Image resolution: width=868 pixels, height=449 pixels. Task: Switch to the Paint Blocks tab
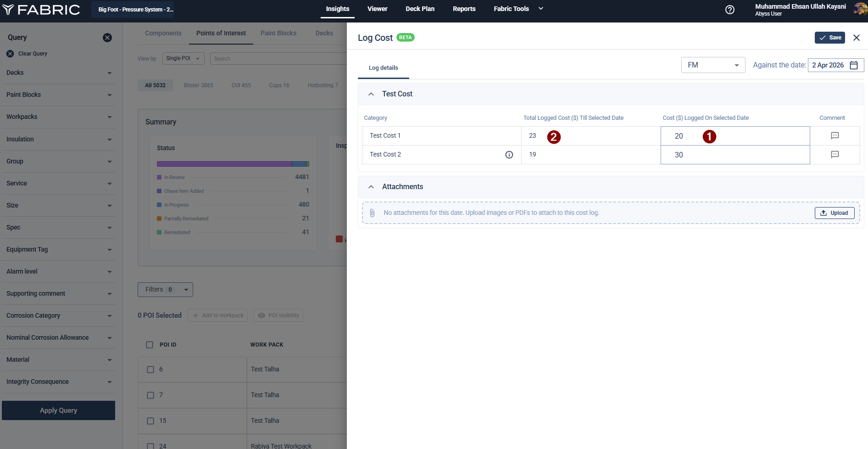tap(278, 33)
